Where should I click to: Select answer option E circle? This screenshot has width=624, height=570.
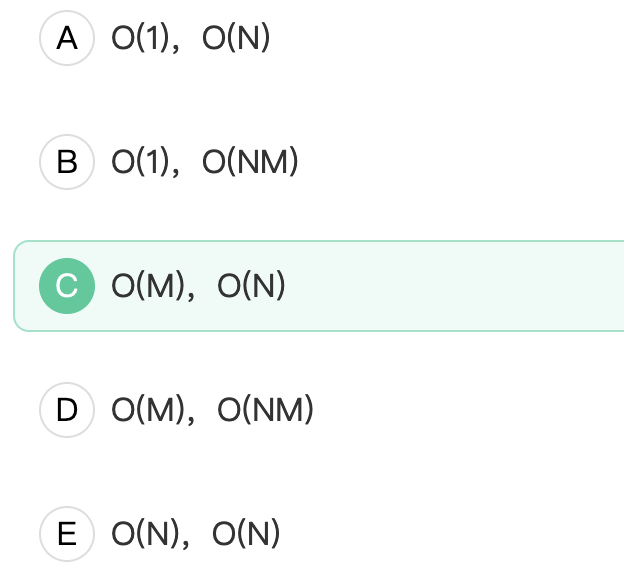point(67,534)
